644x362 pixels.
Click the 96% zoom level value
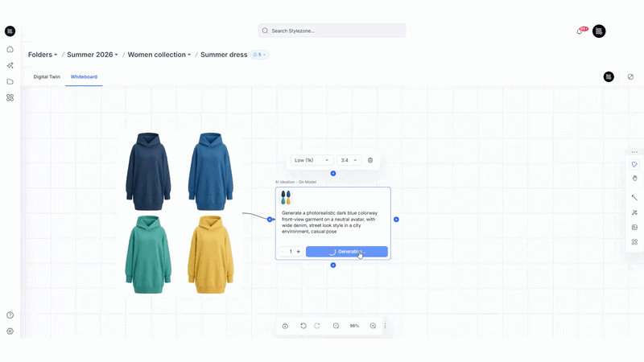pyautogui.click(x=354, y=326)
